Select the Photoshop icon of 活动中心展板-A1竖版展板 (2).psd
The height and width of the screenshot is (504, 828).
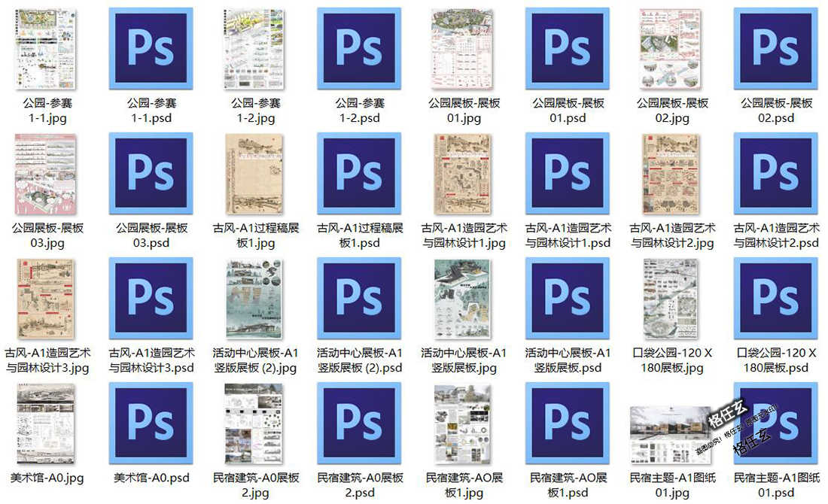point(359,298)
